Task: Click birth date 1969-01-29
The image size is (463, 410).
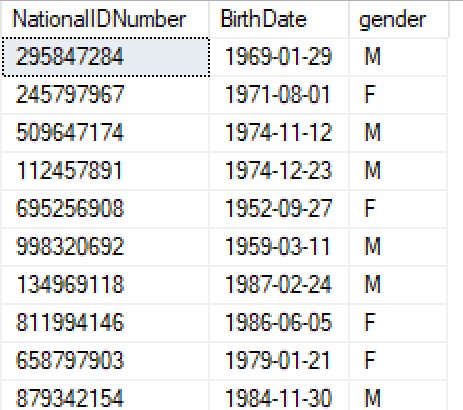Action: [279, 57]
